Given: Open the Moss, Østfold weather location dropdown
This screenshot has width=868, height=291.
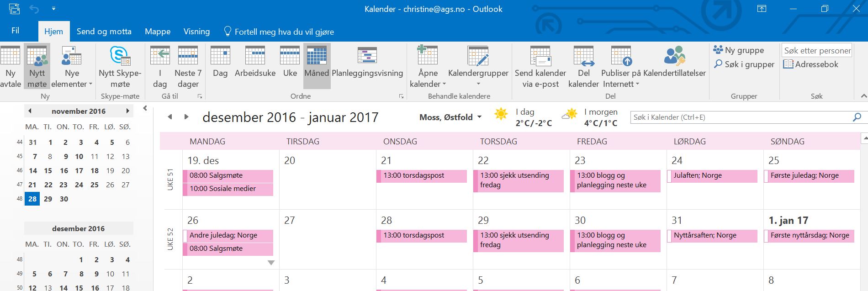Looking at the screenshot, I should (x=450, y=117).
